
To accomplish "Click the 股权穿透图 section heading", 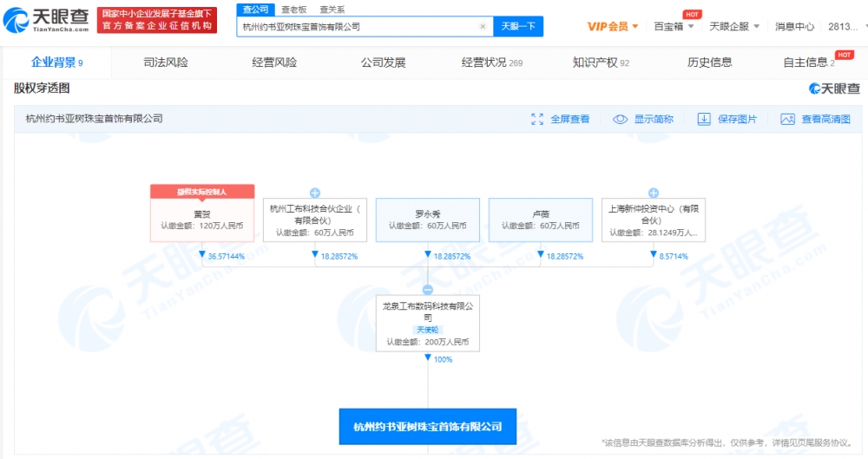I will click(x=42, y=88).
